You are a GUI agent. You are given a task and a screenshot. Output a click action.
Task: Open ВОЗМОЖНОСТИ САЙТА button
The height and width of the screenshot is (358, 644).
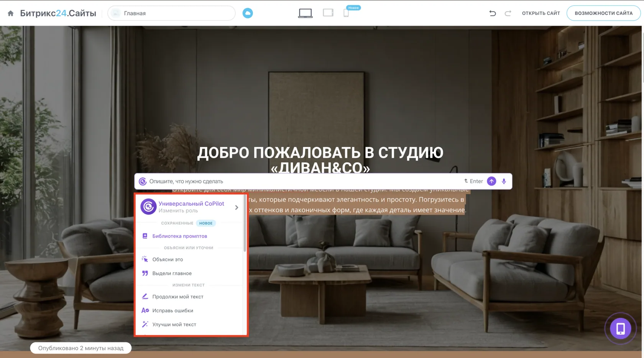[x=603, y=13]
